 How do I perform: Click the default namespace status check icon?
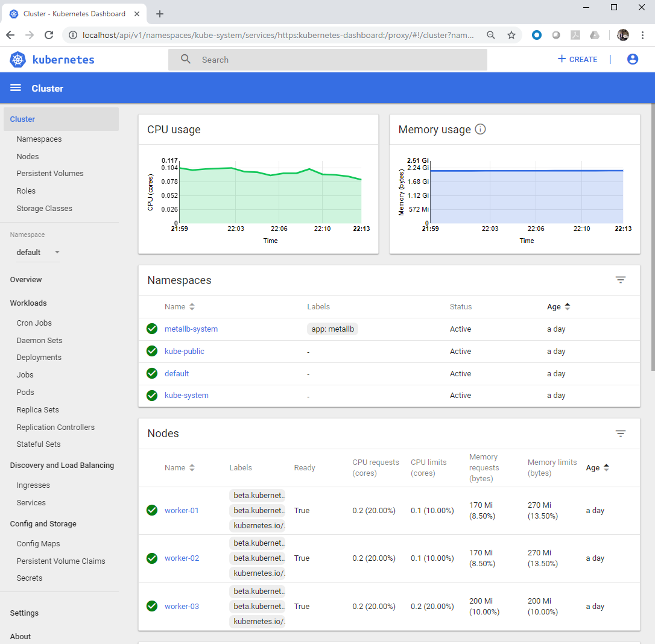pyautogui.click(x=152, y=373)
